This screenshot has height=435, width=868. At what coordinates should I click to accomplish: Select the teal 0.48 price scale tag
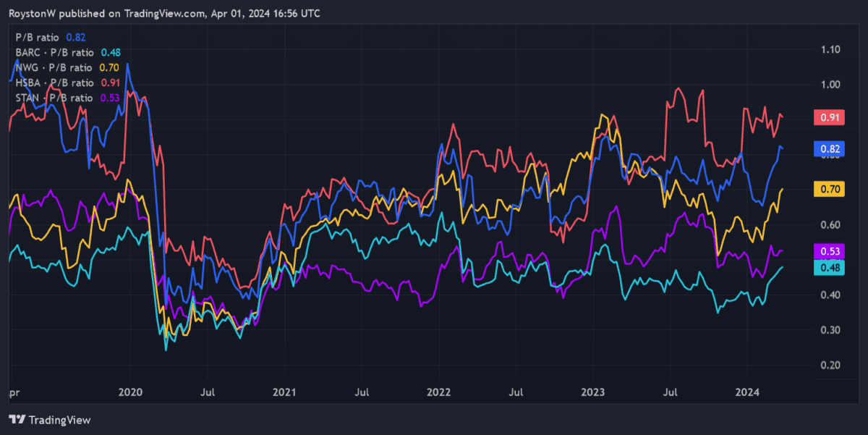pyautogui.click(x=829, y=267)
